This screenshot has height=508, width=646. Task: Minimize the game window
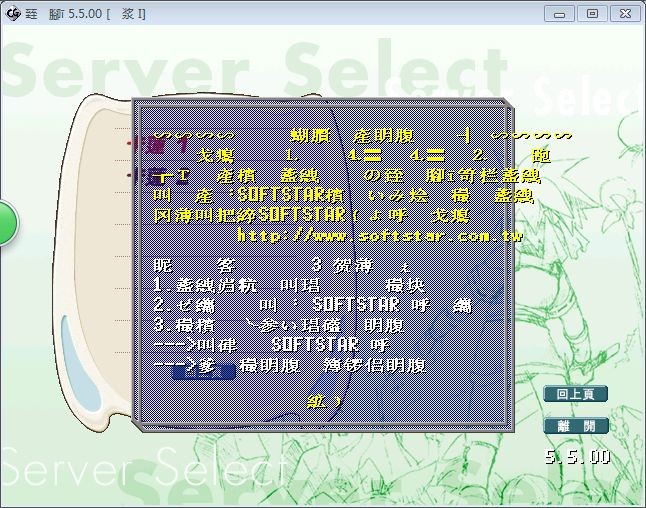pyautogui.click(x=559, y=14)
